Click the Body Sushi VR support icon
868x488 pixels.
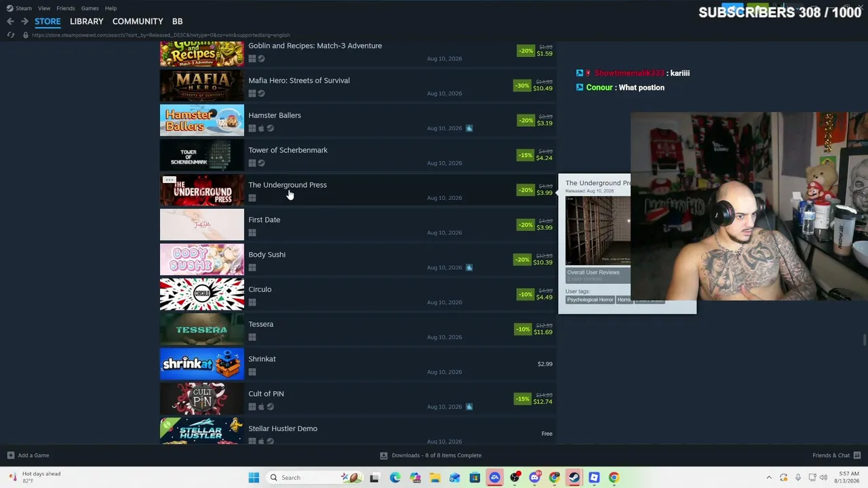[469, 267]
